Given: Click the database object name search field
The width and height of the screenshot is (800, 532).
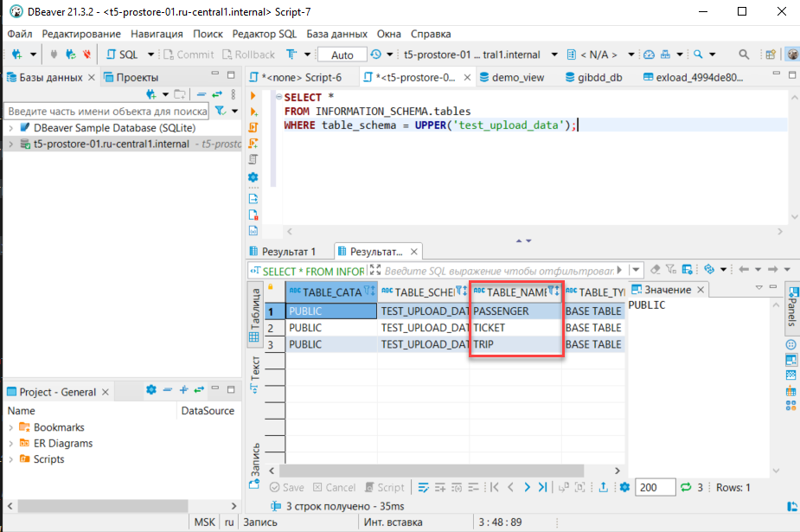Looking at the screenshot, I should [x=106, y=112].
